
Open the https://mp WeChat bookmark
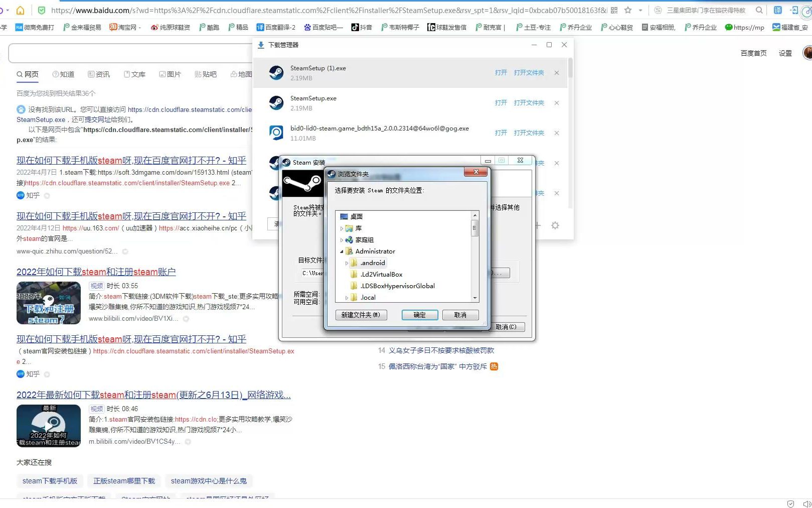click(x=745, y=27)
